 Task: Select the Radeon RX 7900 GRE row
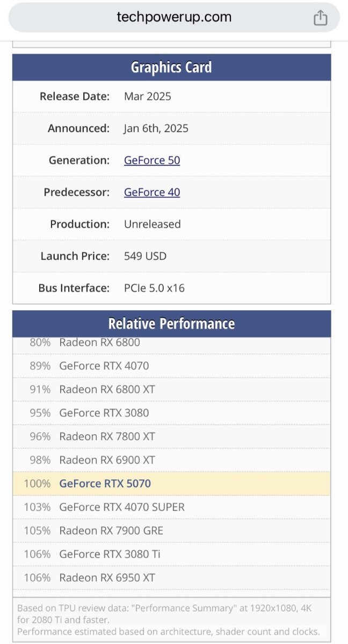click(172, 531)
